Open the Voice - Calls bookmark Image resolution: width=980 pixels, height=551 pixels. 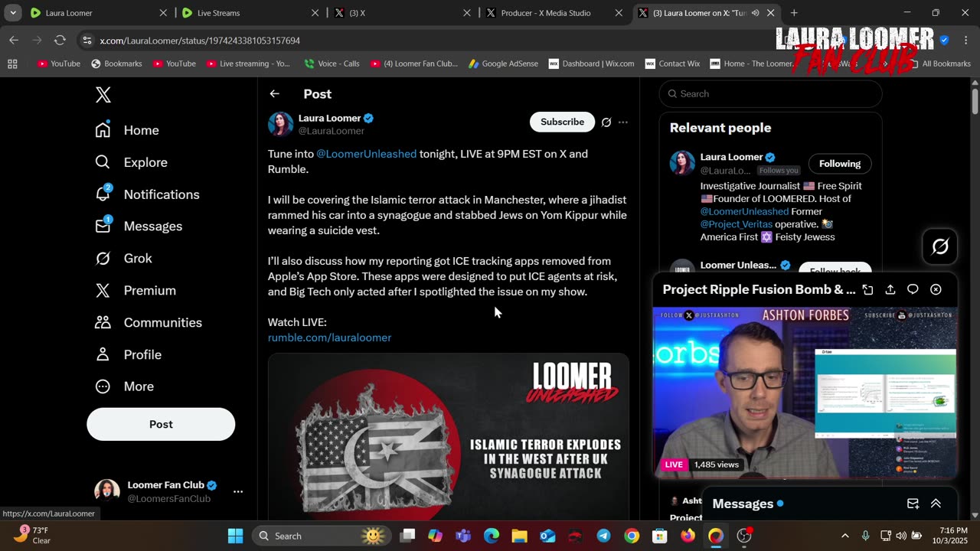[332, 64]
